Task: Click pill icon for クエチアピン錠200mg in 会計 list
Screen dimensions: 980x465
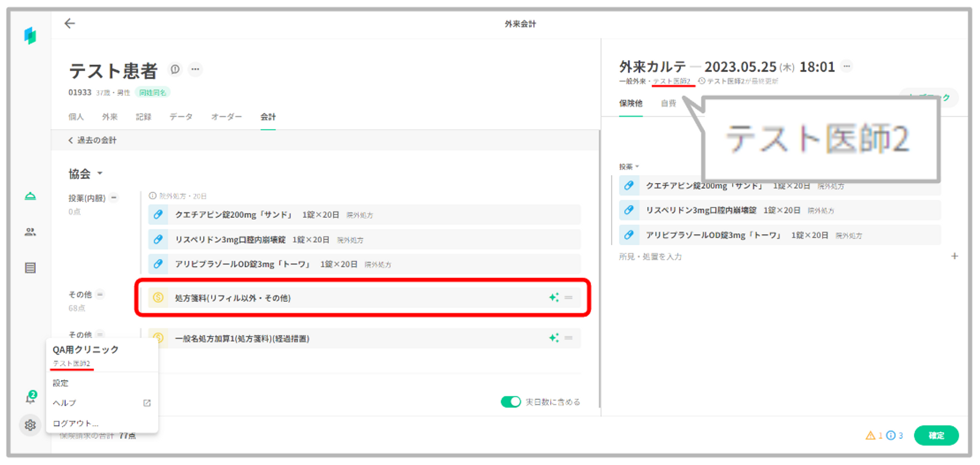Action: coord(158,214)
